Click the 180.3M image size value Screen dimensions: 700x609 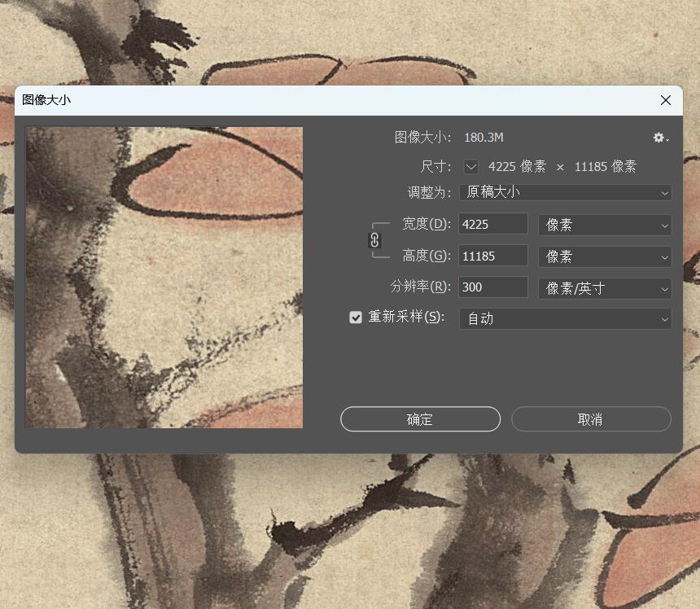coord(483,138)
